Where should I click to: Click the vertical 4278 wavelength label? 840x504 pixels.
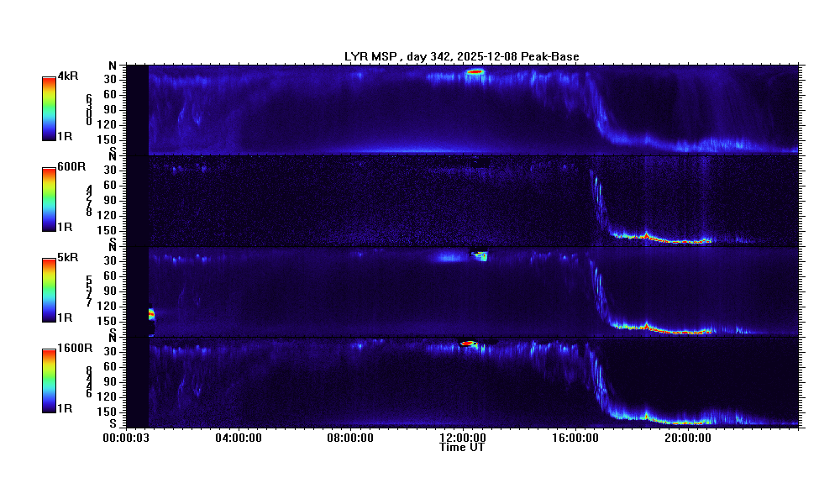coord(89,201)
